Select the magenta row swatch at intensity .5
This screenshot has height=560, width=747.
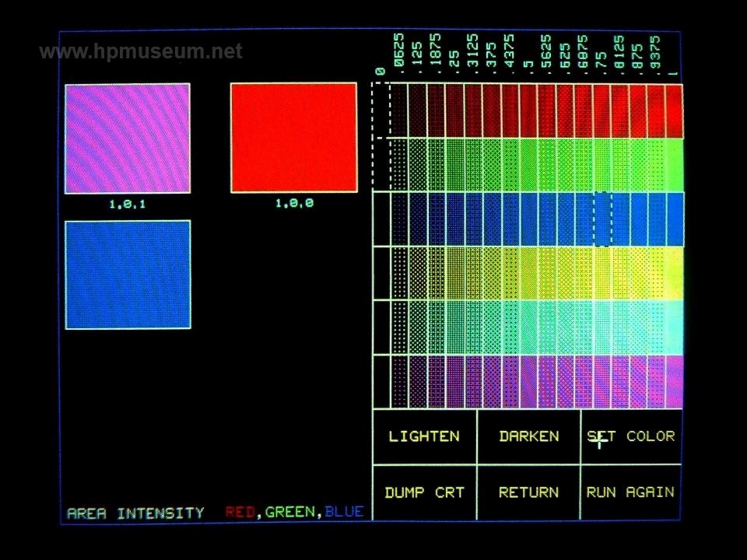point(529,382)
